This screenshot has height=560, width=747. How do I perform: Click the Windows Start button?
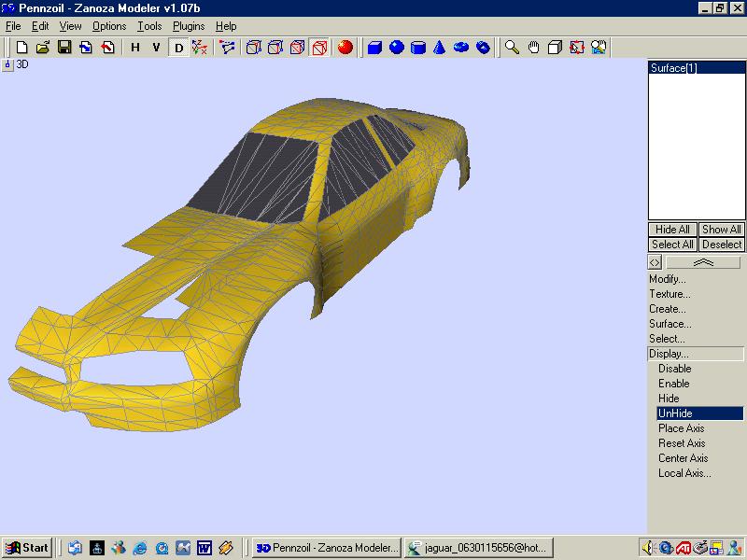[27, 548]
